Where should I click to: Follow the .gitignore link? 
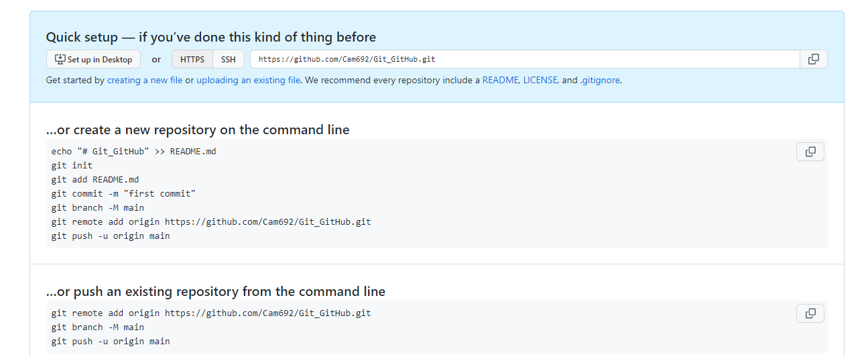coord(600,80)
